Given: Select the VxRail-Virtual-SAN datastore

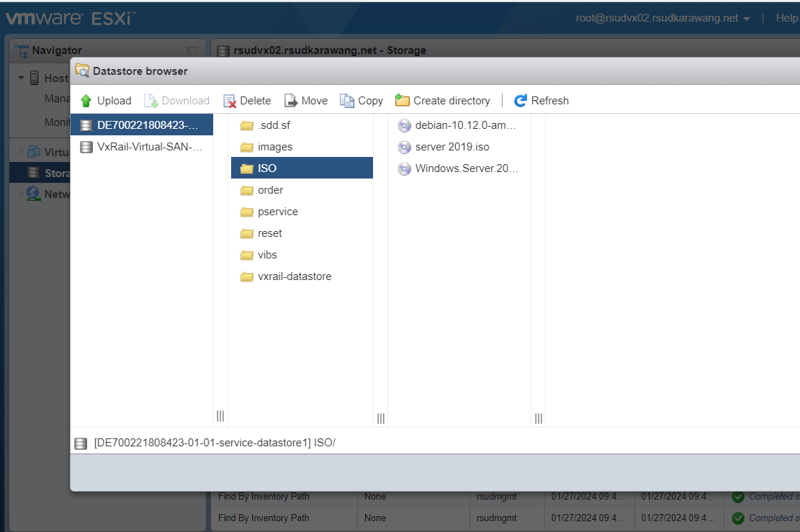Looking at the screenshot, I should pyautogui.click(x=142, y=147).
